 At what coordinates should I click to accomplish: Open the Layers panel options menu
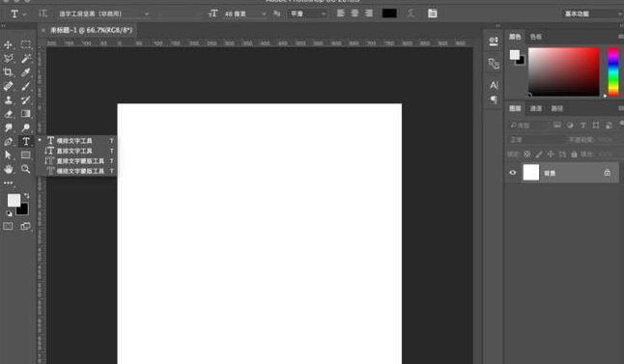pos(620,108)
